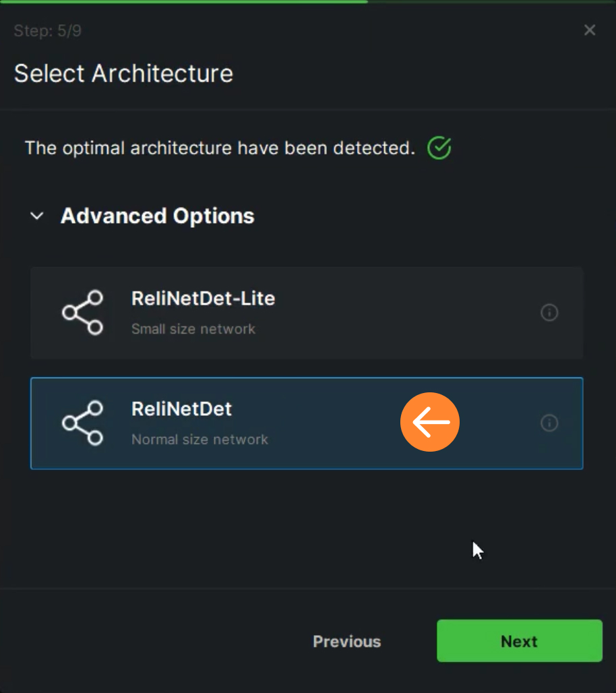
Task: Close the Select Architecture dialog
Action: [x=590, y=30]
